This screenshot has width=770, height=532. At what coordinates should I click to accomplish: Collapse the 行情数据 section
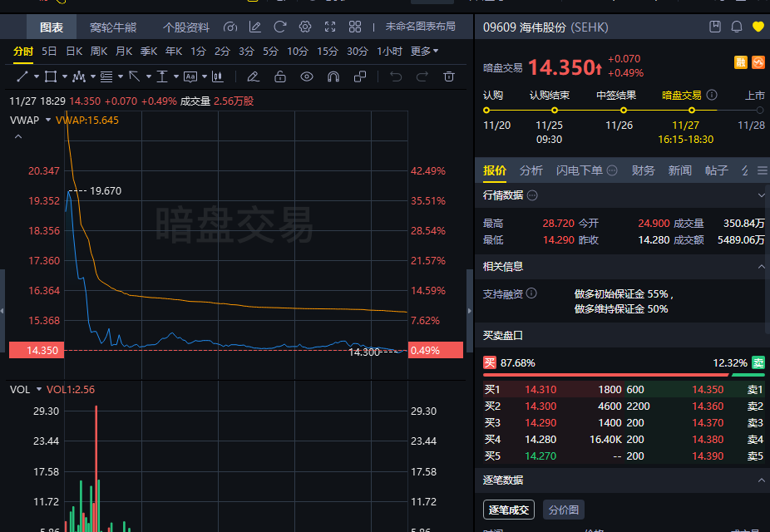coord(762,195)
